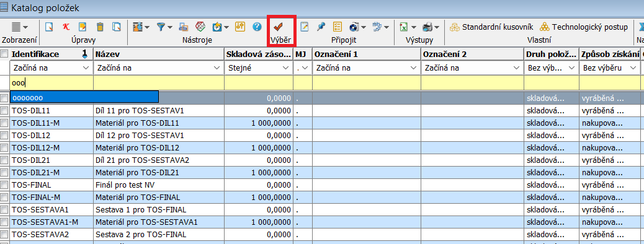
Task: Tick the checkbox for row TOS-DIL11
Action: 4,110
